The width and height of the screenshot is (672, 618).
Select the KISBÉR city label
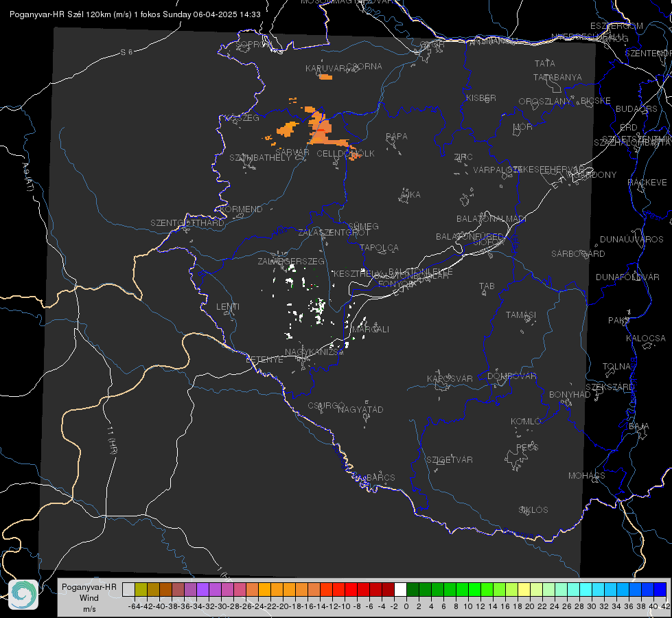[481, 98]
